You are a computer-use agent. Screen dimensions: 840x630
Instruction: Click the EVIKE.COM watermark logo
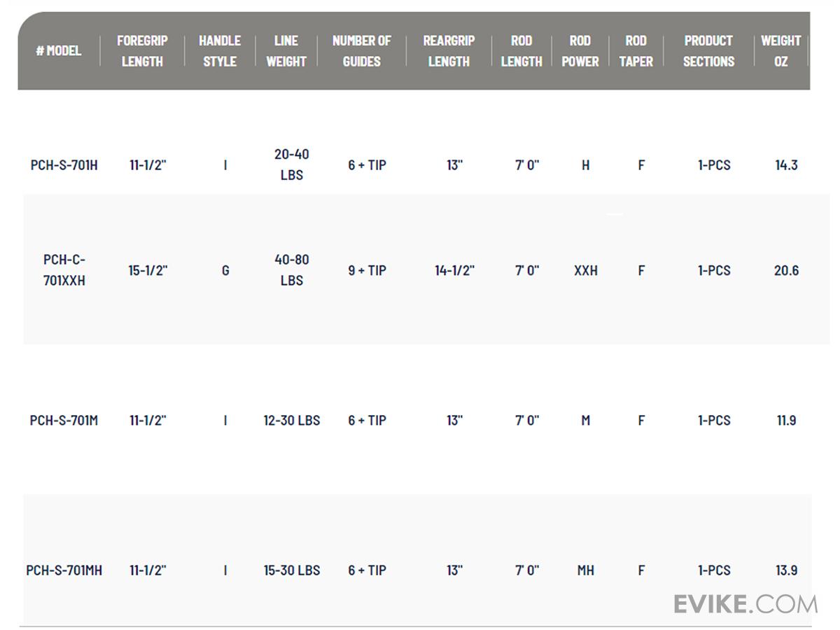tap(745, 603)
